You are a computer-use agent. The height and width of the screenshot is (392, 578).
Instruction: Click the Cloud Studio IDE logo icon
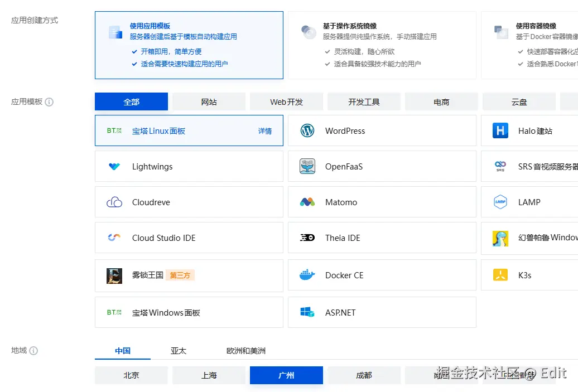click(x=114, y=238)
